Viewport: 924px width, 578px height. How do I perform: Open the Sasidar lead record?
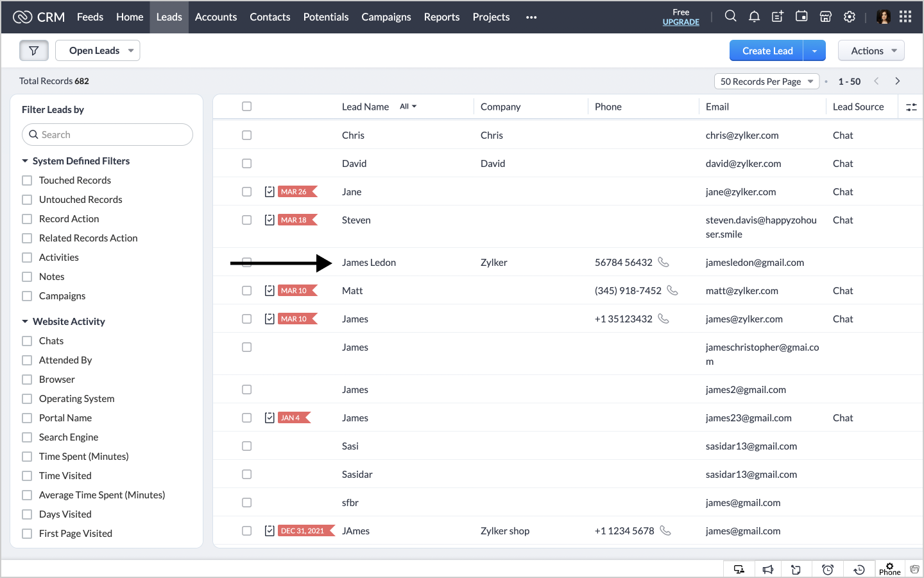pyautogui.click(x=357, y=474)
